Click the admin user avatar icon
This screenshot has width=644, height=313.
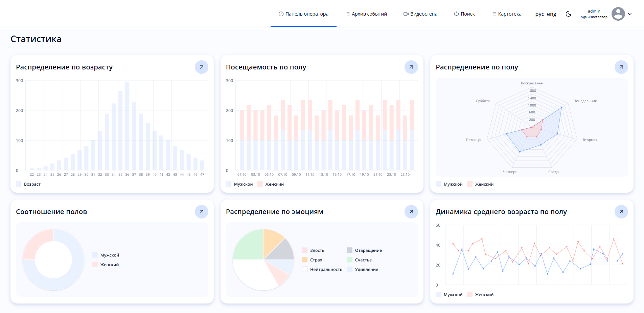tap(618, 14)
